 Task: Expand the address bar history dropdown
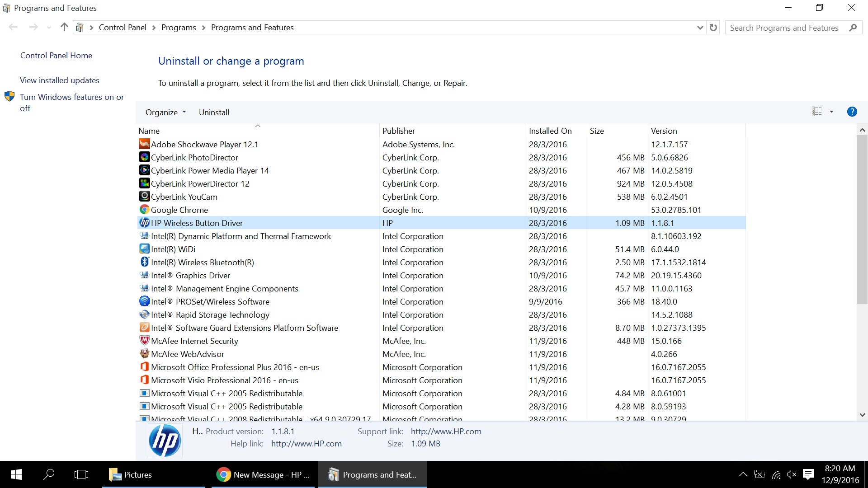[700, 28]
